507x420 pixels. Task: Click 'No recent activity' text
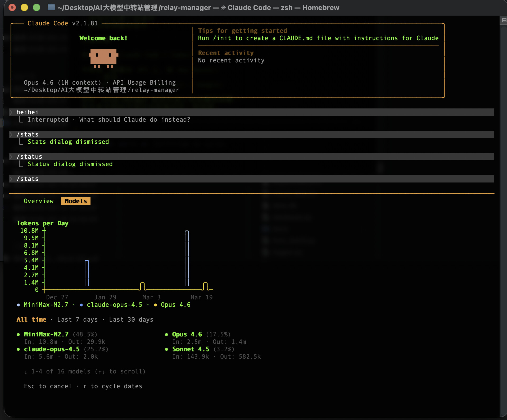(x=231, y=60)
